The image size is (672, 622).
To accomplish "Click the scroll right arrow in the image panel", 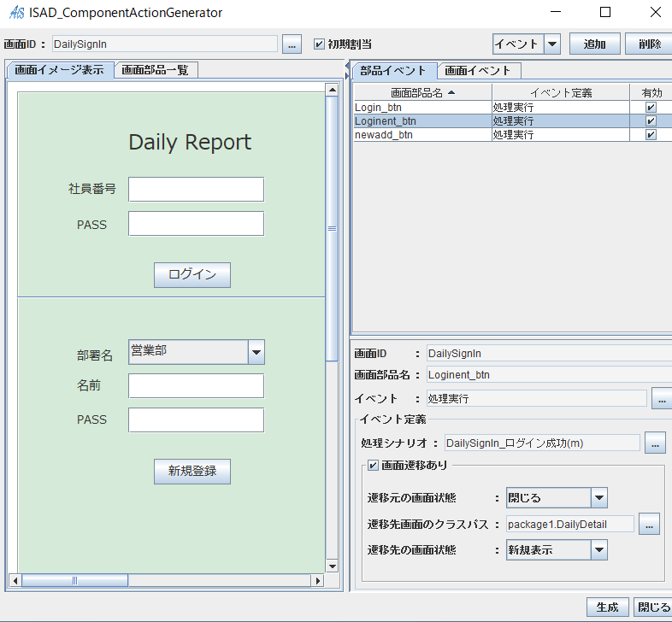I will point(318,581).
